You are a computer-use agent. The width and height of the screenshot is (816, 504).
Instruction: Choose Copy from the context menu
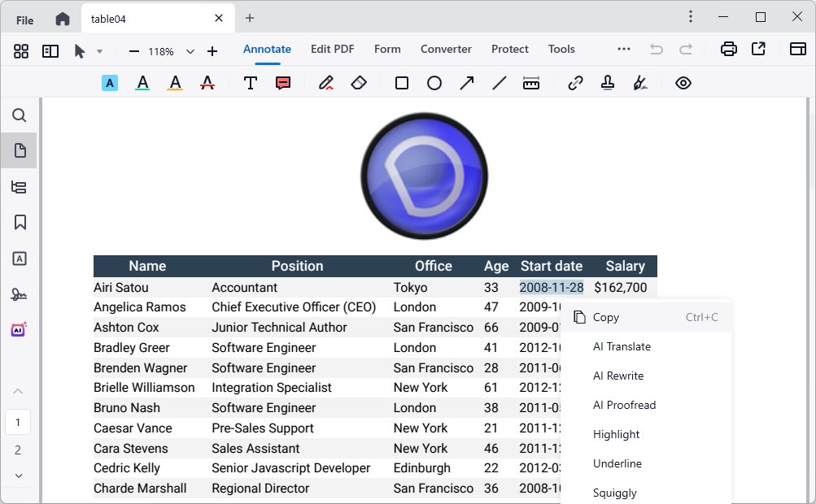(x=605, y=317)
